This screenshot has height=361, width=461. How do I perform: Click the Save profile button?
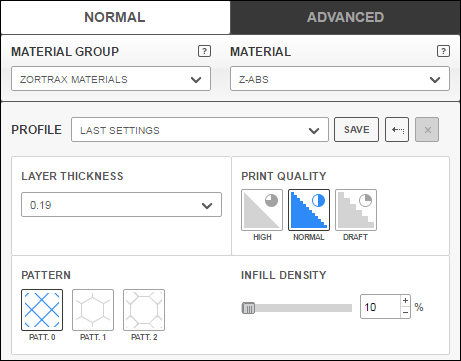[357, 130]
